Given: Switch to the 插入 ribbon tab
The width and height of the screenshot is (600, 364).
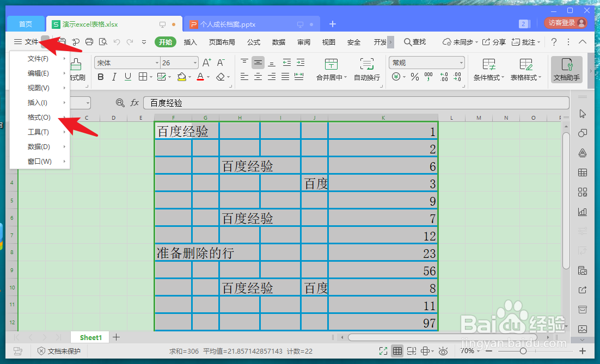Looking at the screenshot, I should point(190,42).
